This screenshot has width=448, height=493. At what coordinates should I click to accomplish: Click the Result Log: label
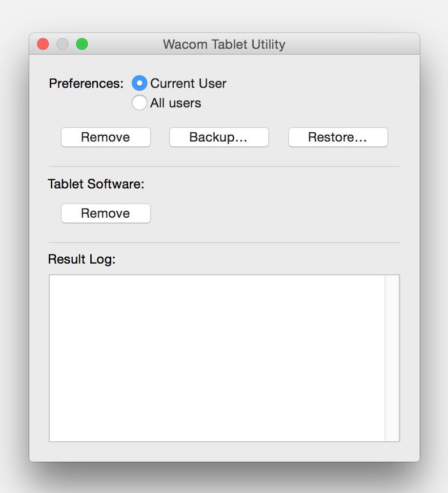(x=81, y=259)
